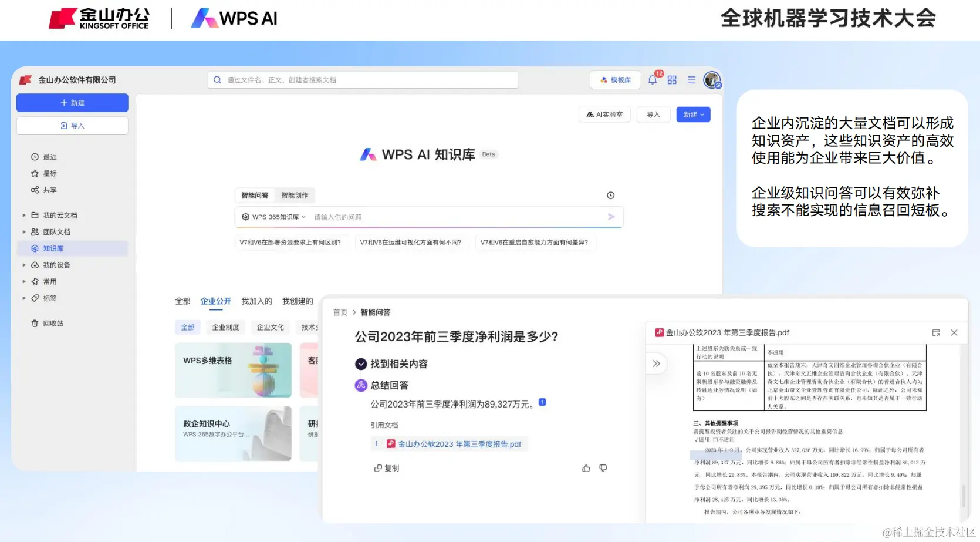Go to 首页 in the breadcrumb

(340, 312)
